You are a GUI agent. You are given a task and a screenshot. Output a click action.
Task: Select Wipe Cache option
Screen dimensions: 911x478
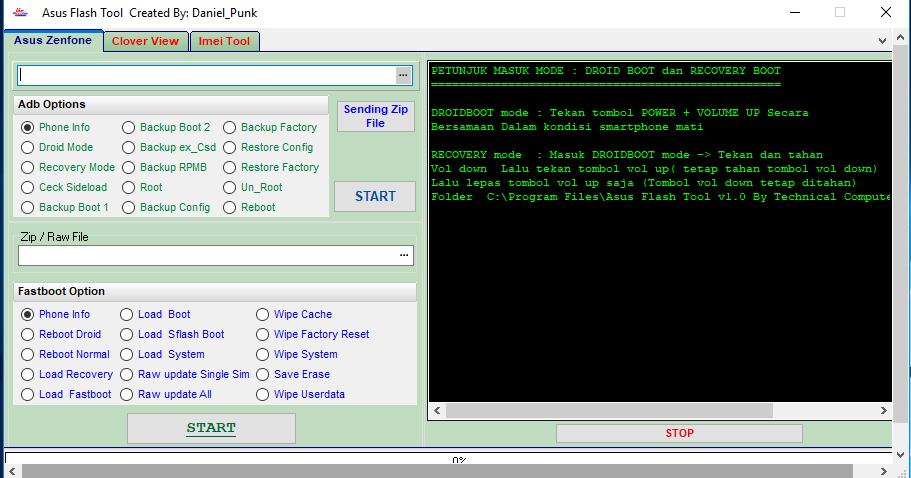coord(294,314)
